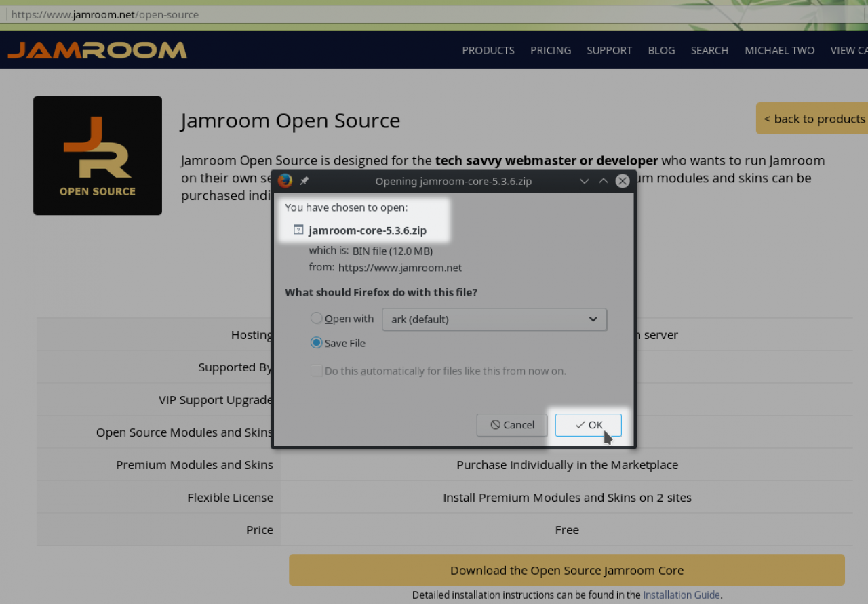Click the 'Price' row label
The width and height of the screenshot is (868, 604).
coord(260,530)
